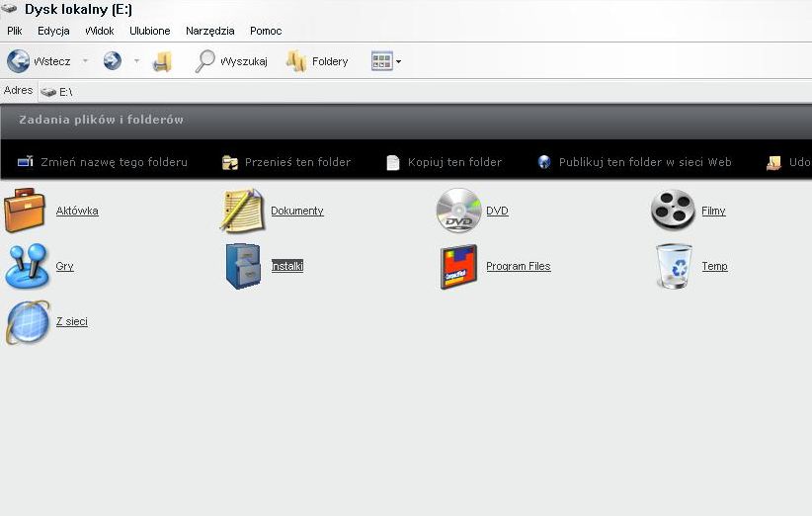Open the Gry joystick icon

(27, 266)
